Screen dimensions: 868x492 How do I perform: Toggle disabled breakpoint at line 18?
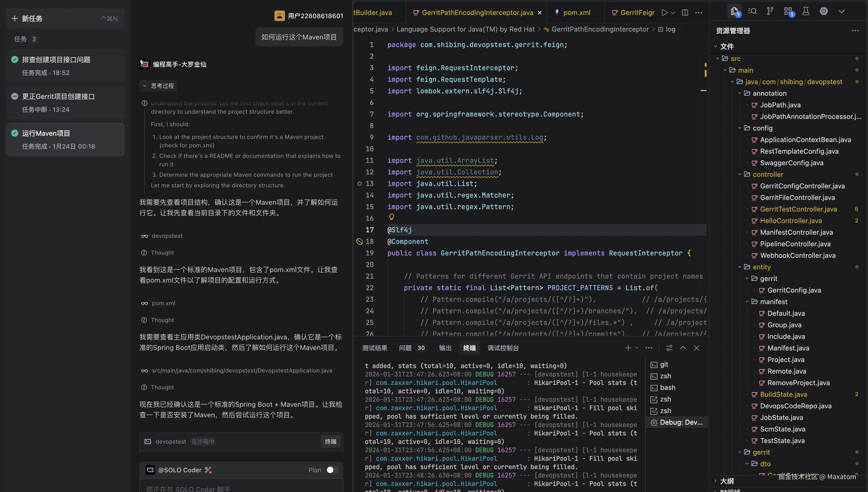[360, 241]
